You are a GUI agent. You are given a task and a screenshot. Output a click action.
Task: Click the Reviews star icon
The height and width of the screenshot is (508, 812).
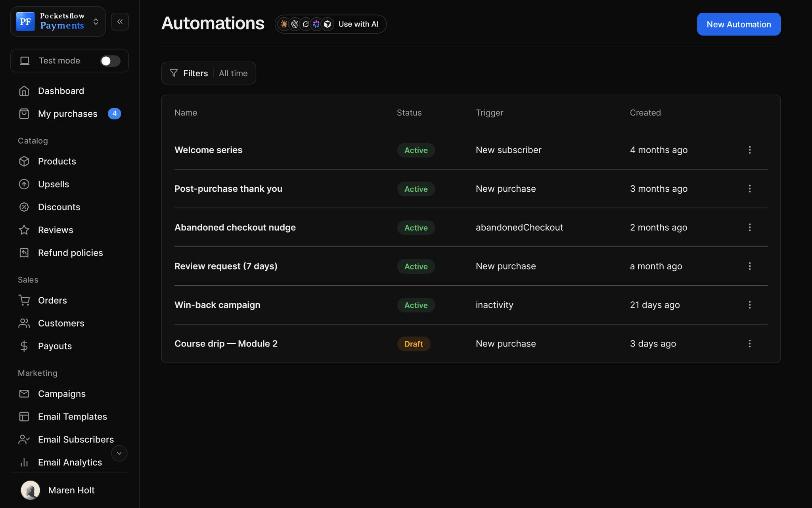24,230
